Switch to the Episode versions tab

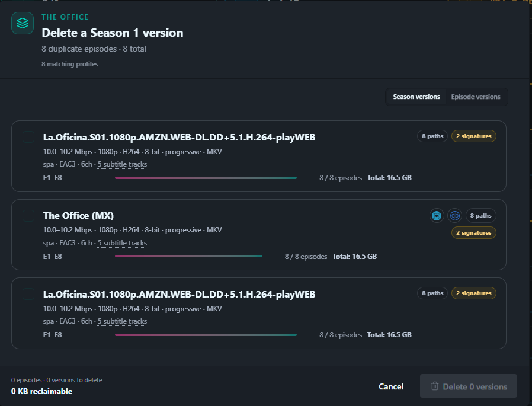coord(476,97)
